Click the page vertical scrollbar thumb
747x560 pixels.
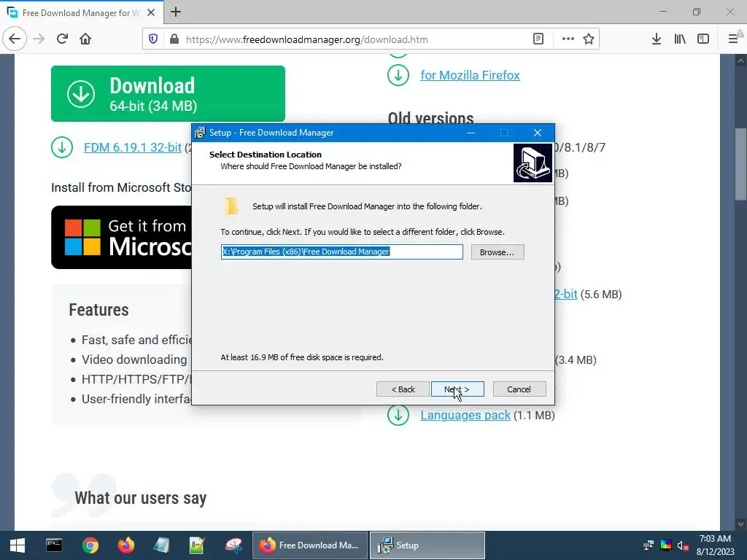[740, 164]
